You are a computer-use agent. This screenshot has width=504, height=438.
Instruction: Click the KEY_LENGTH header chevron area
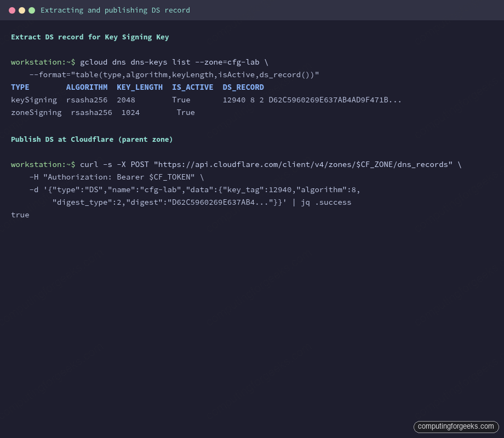tap(139, 87)
